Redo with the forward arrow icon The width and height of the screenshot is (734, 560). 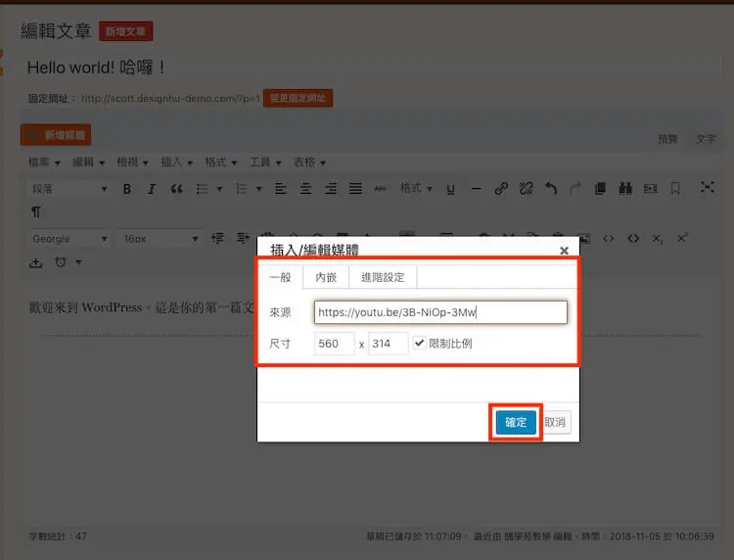(x=575, y=189)
